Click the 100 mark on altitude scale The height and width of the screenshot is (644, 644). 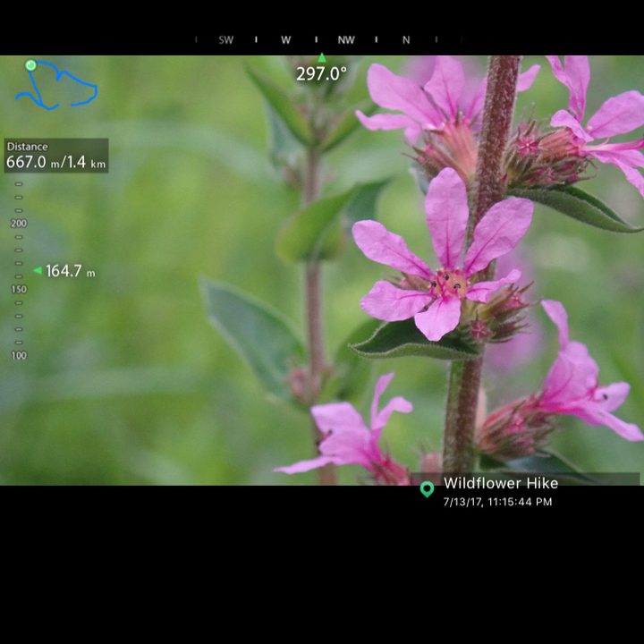click(x=19, y=355)
